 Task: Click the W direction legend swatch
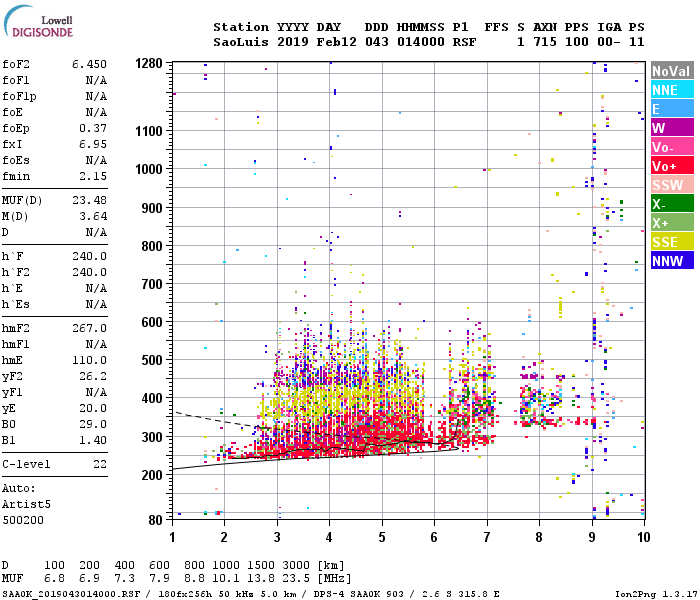tap(672, 128)
